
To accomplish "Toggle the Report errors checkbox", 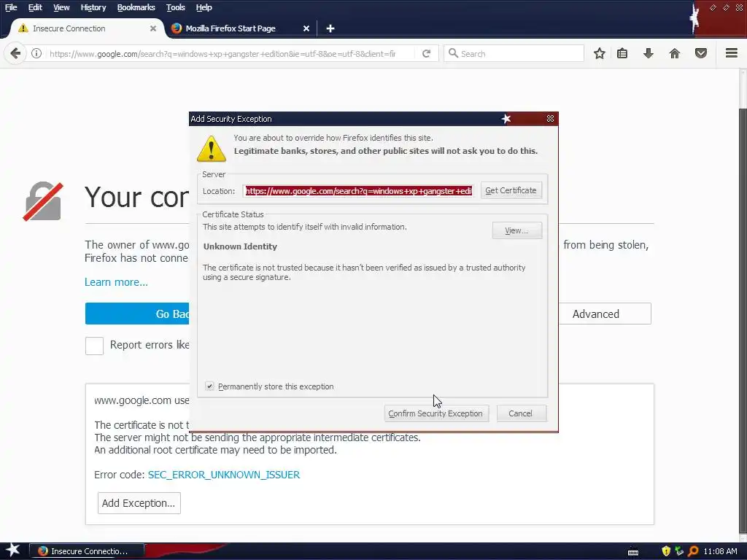I will tap(94, 346).
